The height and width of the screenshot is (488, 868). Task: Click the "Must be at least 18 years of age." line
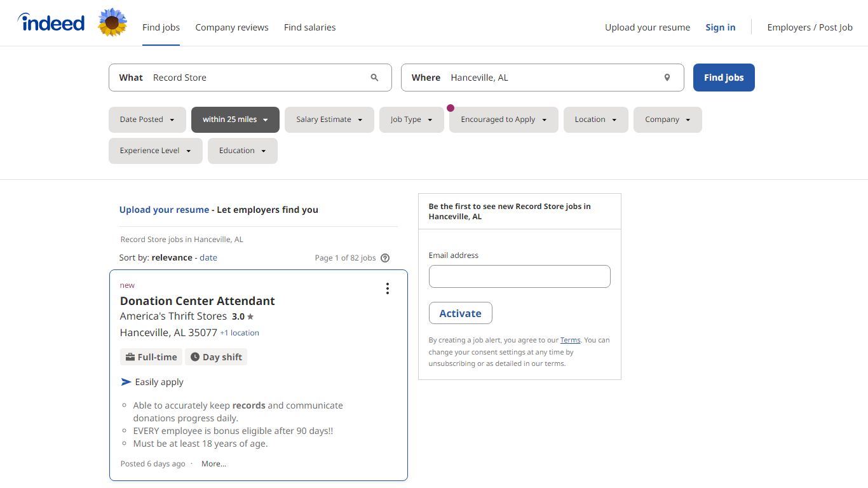click(x=200, y=444)
